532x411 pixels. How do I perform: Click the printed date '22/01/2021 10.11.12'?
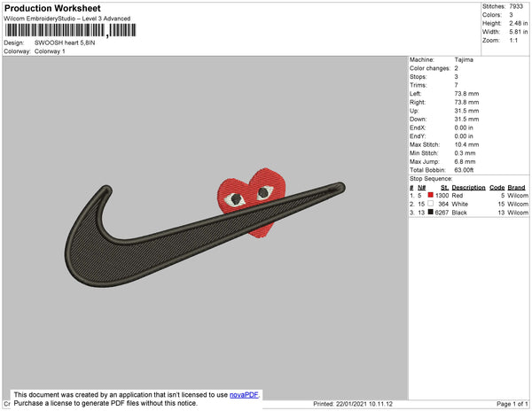pos(364,404)
